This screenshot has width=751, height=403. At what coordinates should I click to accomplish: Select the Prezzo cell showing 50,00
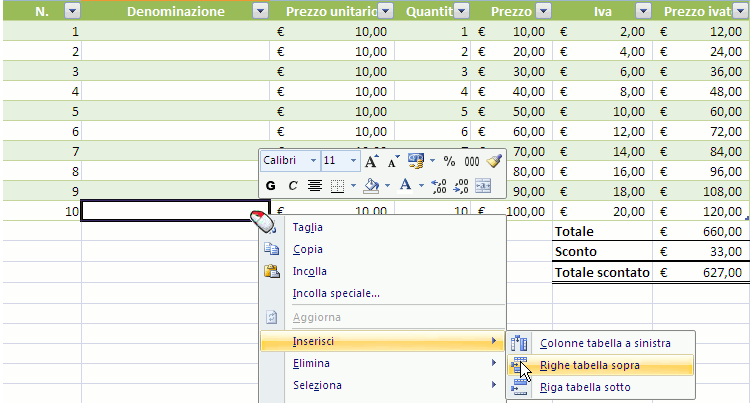[512, 111]
